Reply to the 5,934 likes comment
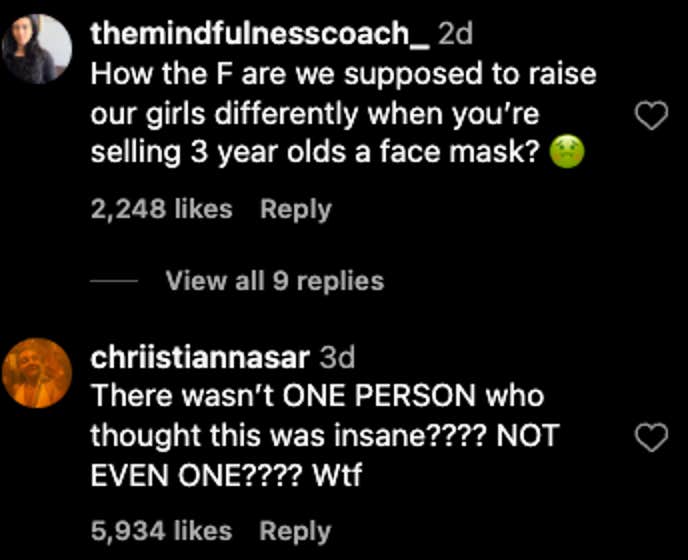Screen dimensions: 688x560 [295, 532]
